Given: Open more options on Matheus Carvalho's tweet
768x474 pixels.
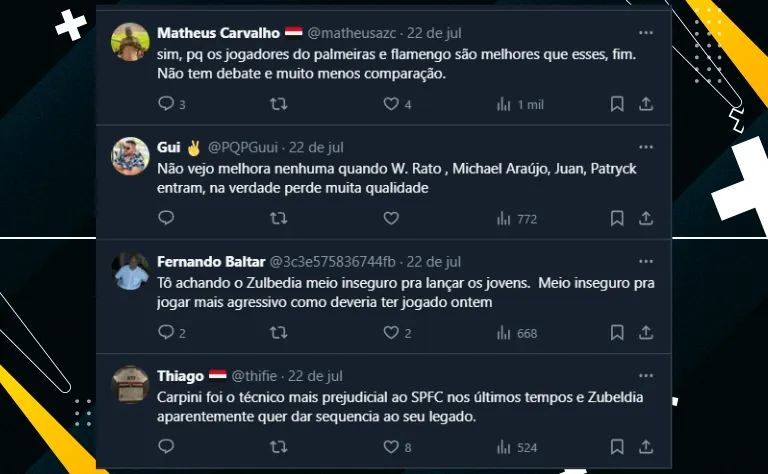Looking at the screenshot, I should [646, 32].
